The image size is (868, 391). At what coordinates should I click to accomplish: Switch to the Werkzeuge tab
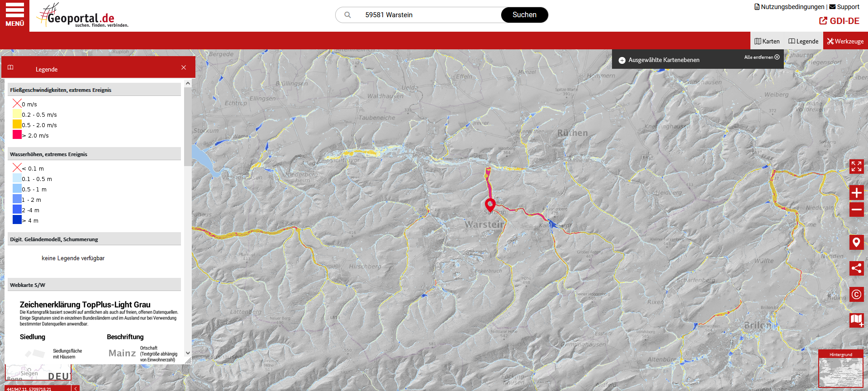pyautogui.click(x=845, y=41)
